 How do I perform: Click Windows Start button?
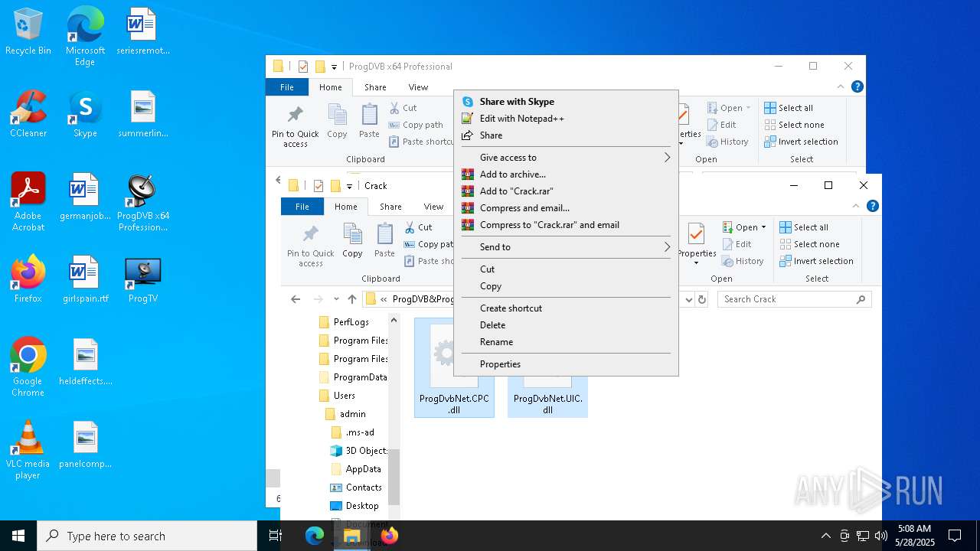(x=18, y=536)
